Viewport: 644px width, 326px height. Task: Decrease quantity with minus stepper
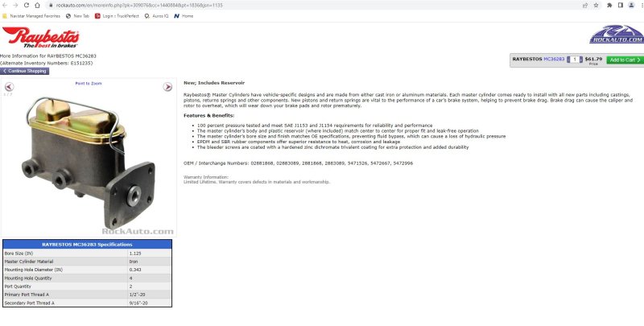click(568, 60)
